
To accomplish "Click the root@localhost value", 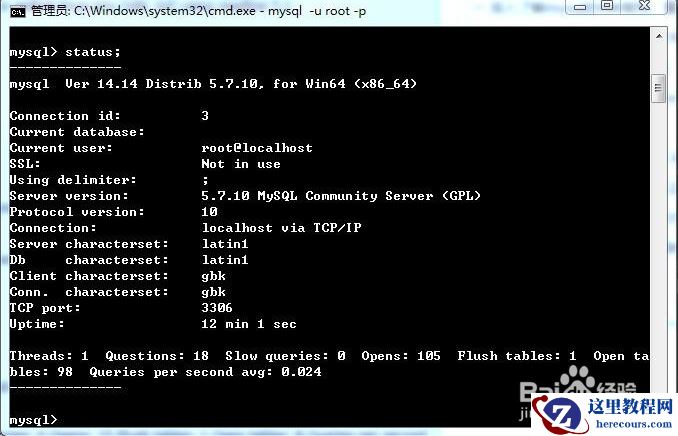I will [x=257, y=148].
